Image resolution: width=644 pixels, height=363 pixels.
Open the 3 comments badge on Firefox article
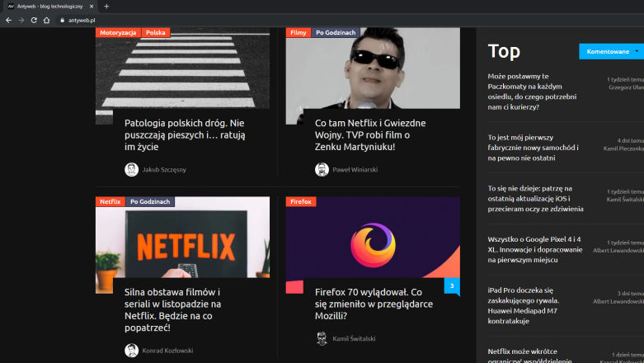coord(452,286)
